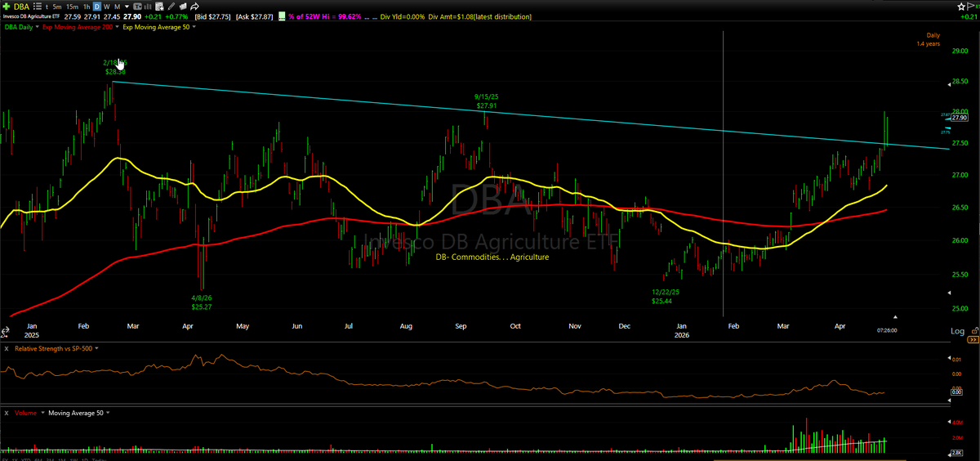Click the light-green box beside Ask quote

point(282,17)
